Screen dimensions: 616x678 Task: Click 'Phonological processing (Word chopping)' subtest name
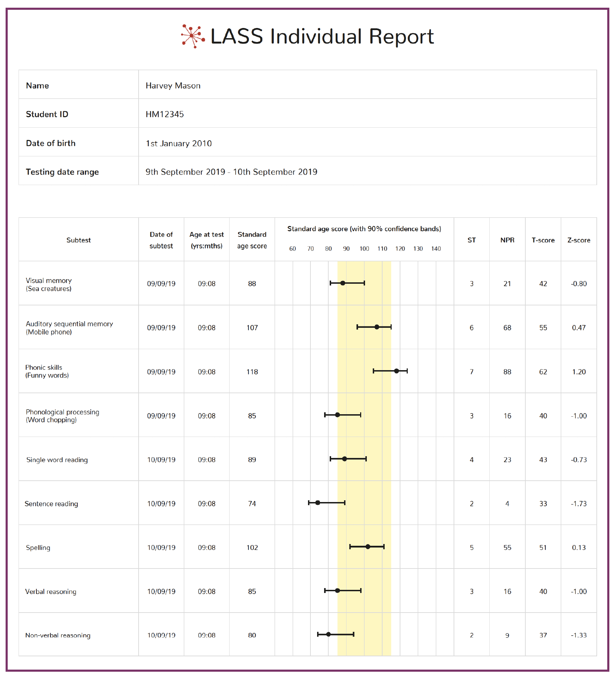[62, 416]
